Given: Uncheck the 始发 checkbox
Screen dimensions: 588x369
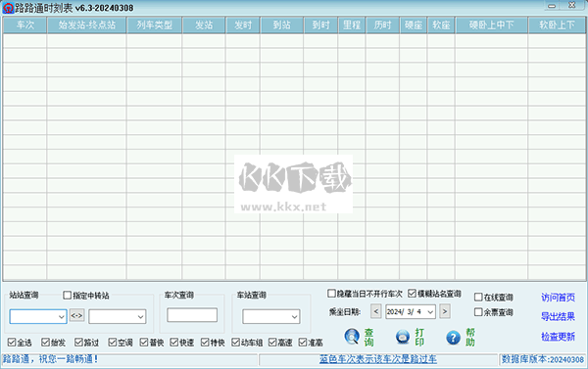Looking at the screenshot, I should pos(45,342).
